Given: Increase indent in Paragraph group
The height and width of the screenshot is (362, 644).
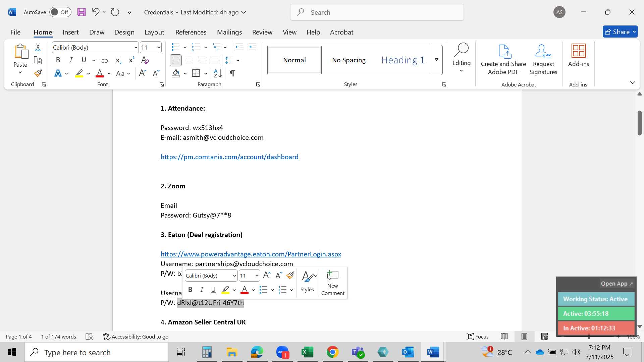Looking at the screenshot, I should click(252, 47).
